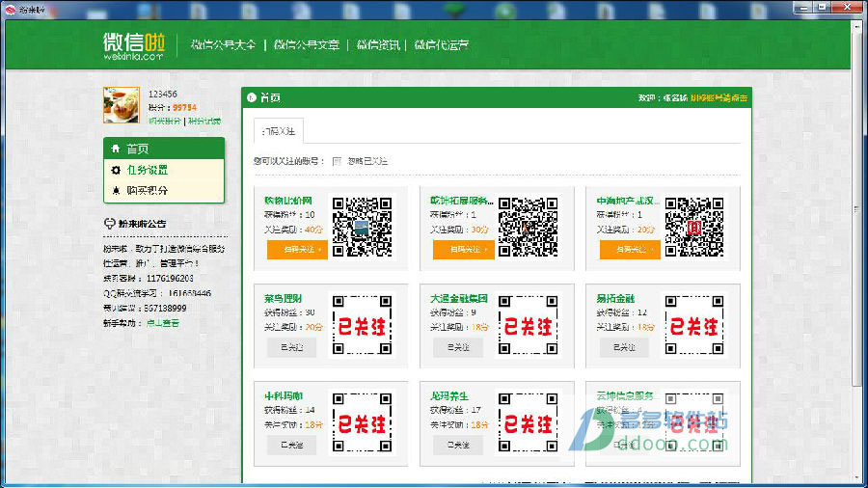Open 微信公众号大全 in the top navigation
Viewport: 868px width, 488px height.
tap(223, 44)
